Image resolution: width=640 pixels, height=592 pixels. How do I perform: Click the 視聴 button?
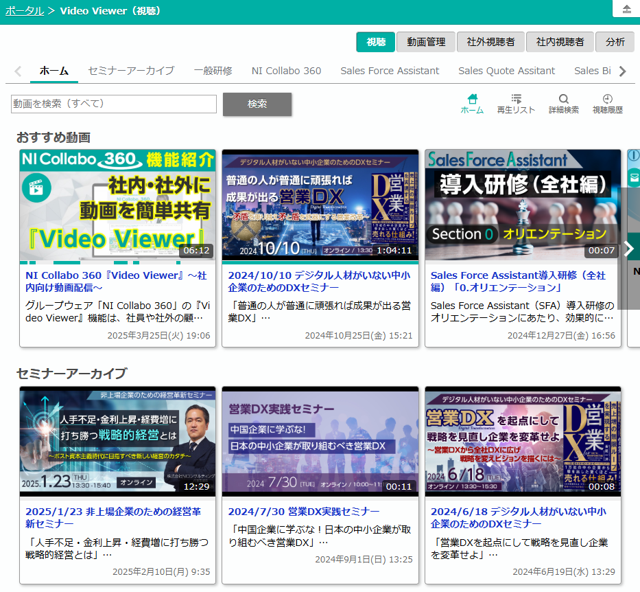coord(376,42)
